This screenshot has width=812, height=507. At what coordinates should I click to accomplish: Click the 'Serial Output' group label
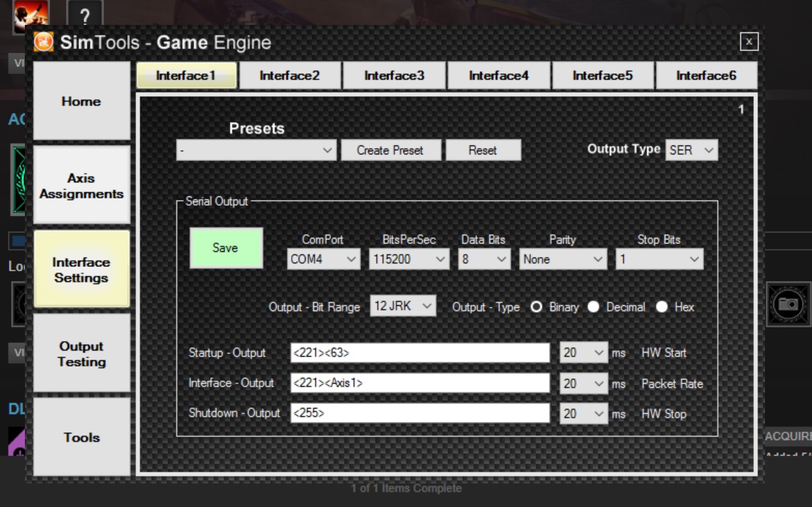[216, 201]
